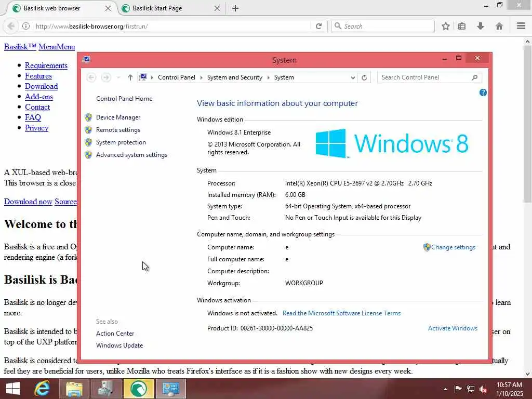Follow the FAQ link
This screenshot has height=399, width=532.
click(33, 117)
